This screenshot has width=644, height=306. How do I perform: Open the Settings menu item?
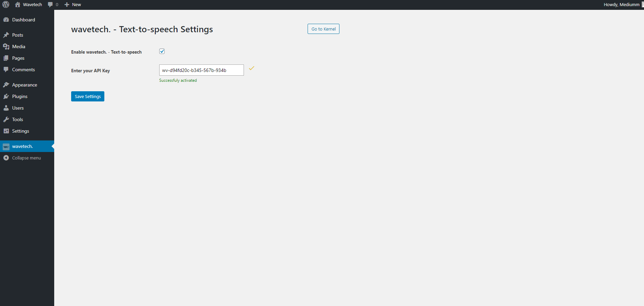27,131
